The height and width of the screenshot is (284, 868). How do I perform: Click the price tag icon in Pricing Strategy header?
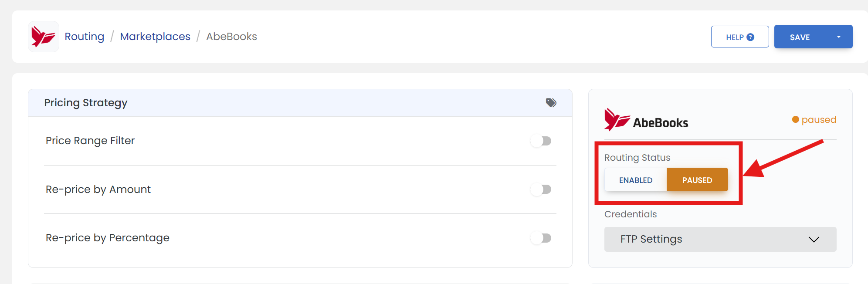tap(551, 103)
